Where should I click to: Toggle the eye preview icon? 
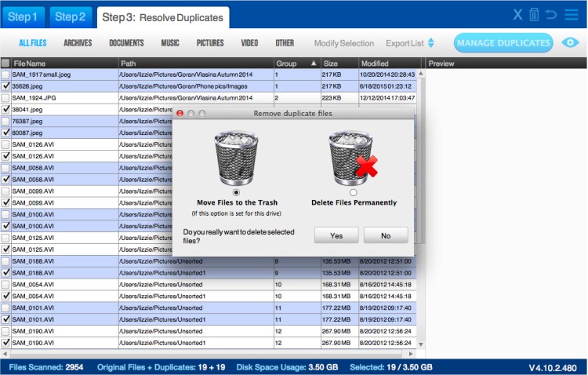click(x=571, y=42)
